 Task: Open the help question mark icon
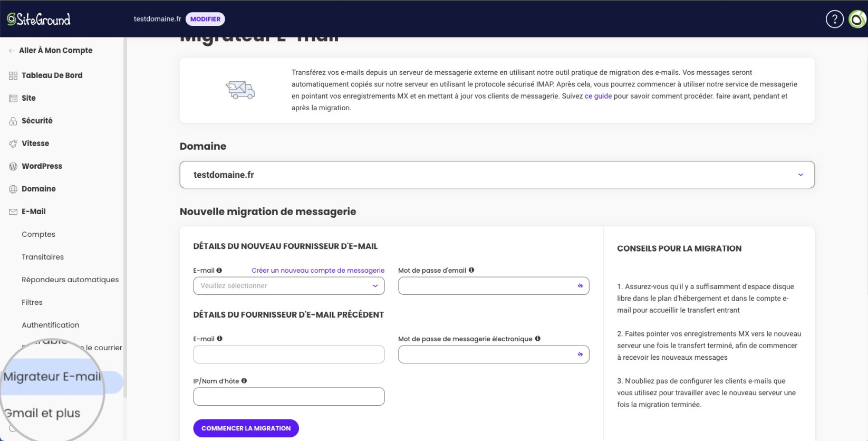[x=834, y=20]
